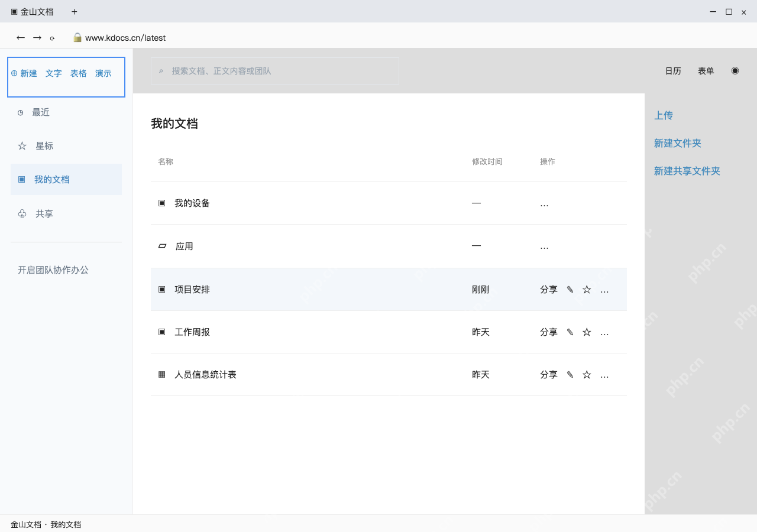Open 星标 in the sidebar
The height and width of the screenshot is (532, 757).
pos(66,146)
